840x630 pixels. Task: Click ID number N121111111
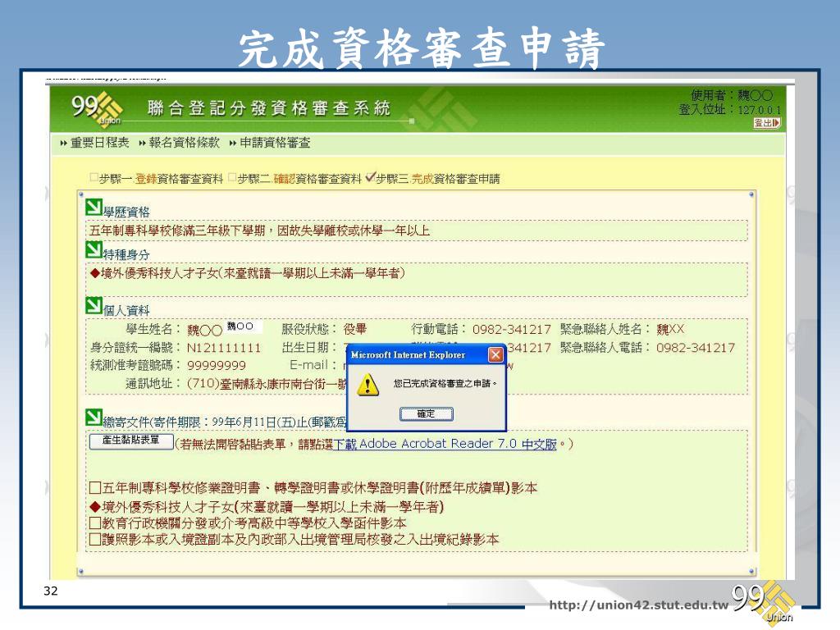[223, 348]
